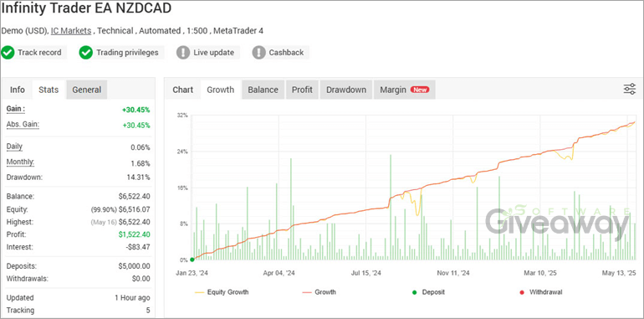
Task: Toggle Equity Growth series in legend
Action: point(222,292)
